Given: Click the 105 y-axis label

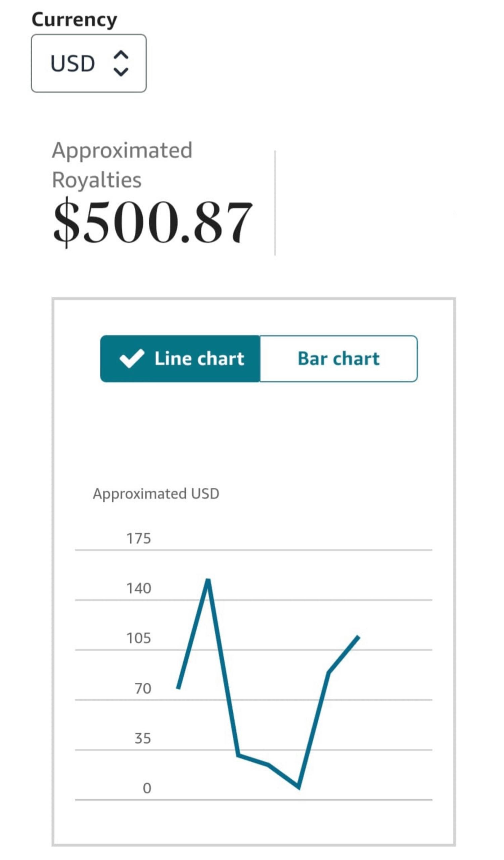Looking at the screenshot, I should 138,638.
